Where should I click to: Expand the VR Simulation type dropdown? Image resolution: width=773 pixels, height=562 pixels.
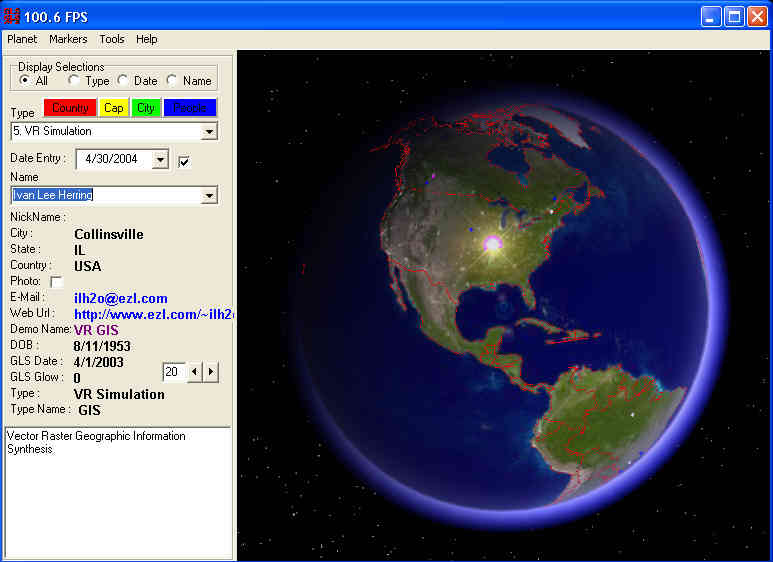click(209, 131)
